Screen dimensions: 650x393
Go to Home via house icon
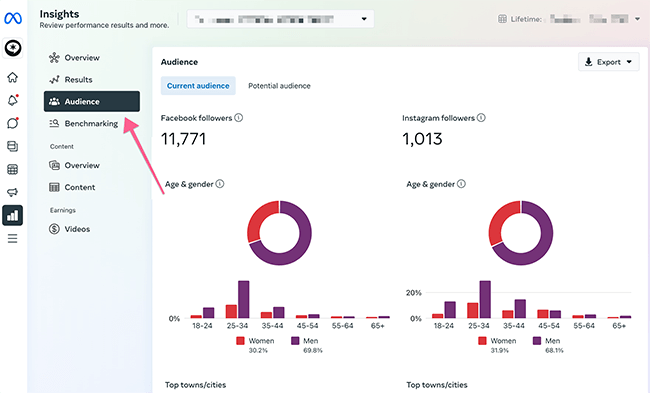12,77
